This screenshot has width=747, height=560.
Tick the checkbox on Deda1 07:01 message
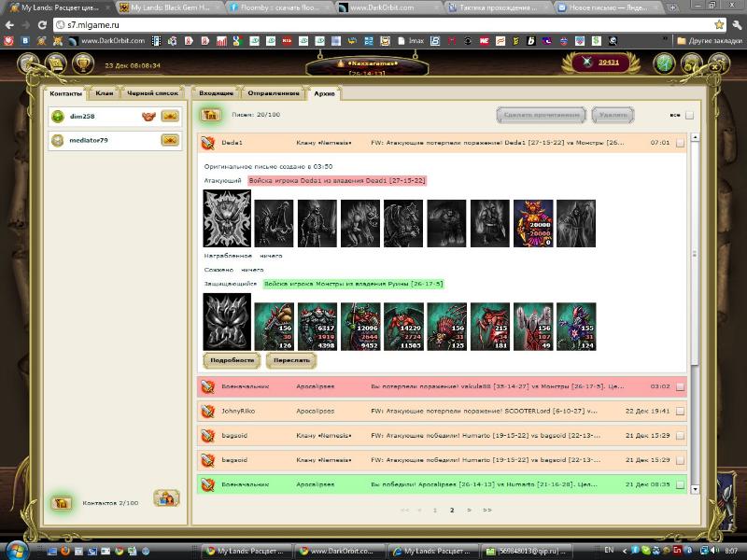[680, 143]
